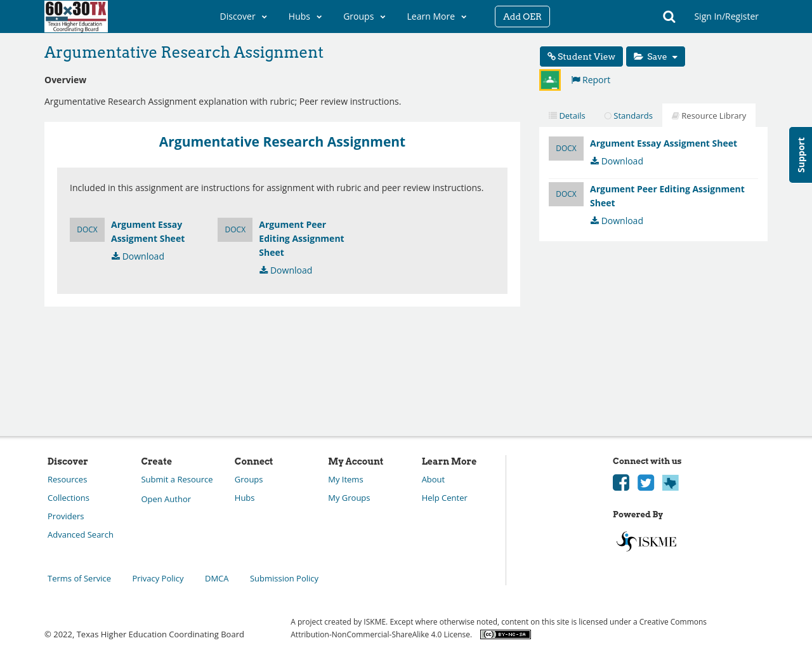Expand the Hubs menu
The width and height of the screenshot is (812, 650).
point(305,17)
